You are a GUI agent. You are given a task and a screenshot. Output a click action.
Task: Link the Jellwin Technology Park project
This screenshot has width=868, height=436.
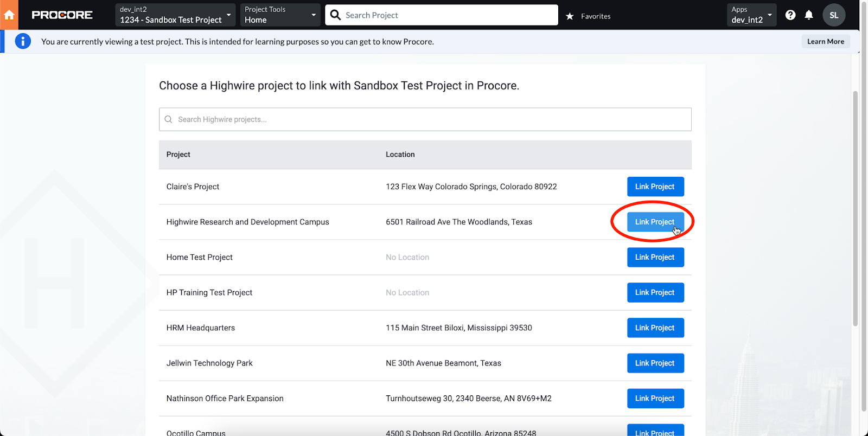point(655,363)
